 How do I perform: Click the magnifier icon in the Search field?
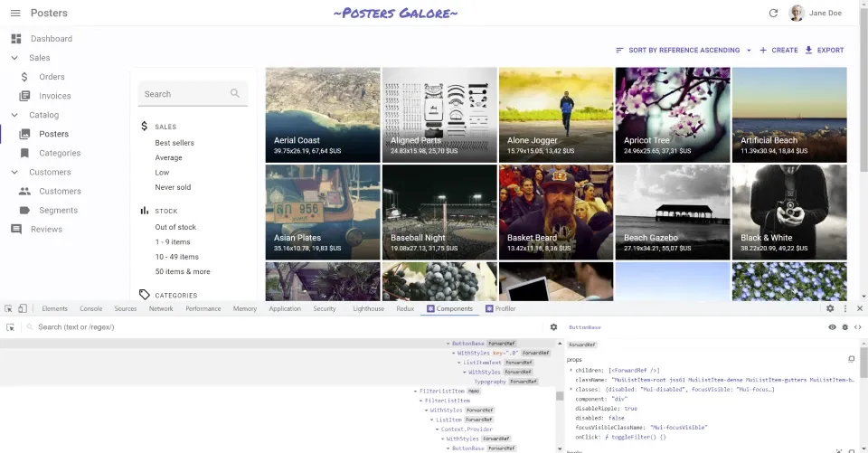pos(235,94)
